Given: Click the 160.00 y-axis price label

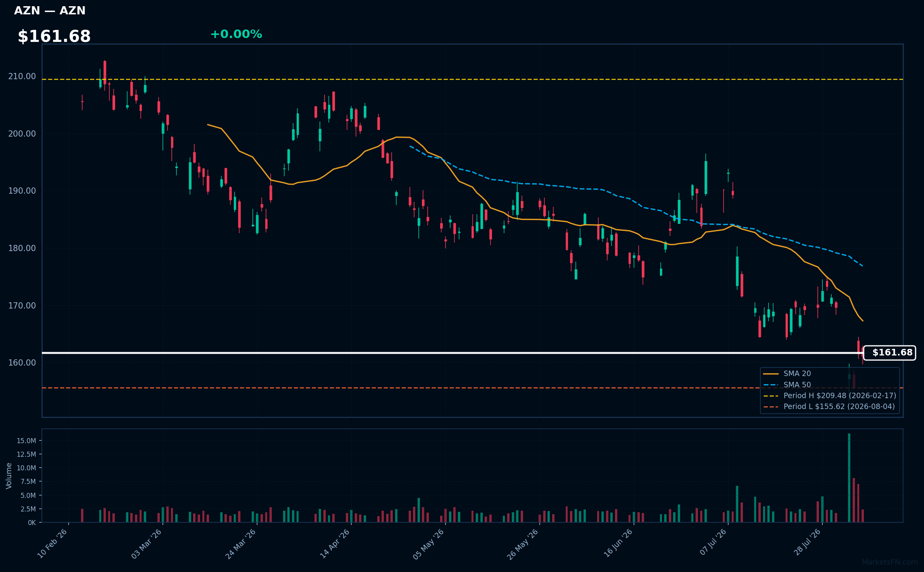Looking at the screenshot, I should (x=22, y=363).
